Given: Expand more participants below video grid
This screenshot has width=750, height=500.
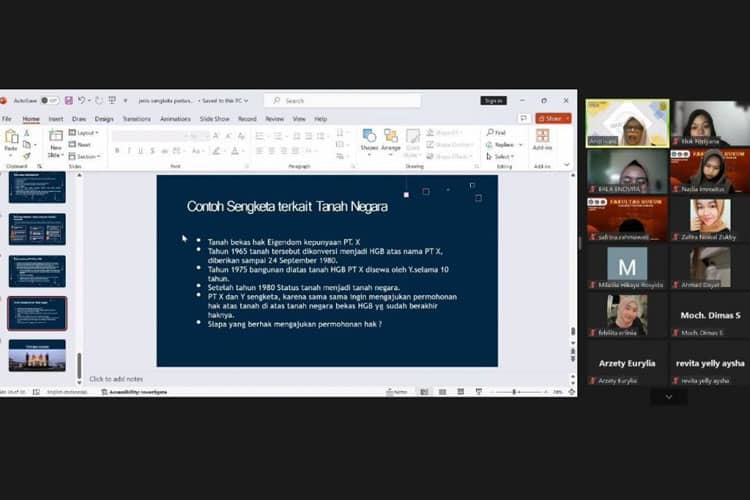Looking at the screenshot, I should [x=669, y=397].
